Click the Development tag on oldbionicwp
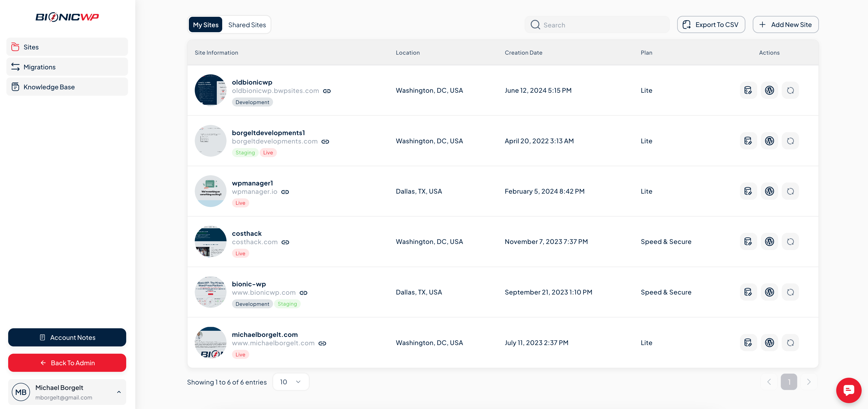The height and width of the screenshot is (409, 868). coord(252,102)
